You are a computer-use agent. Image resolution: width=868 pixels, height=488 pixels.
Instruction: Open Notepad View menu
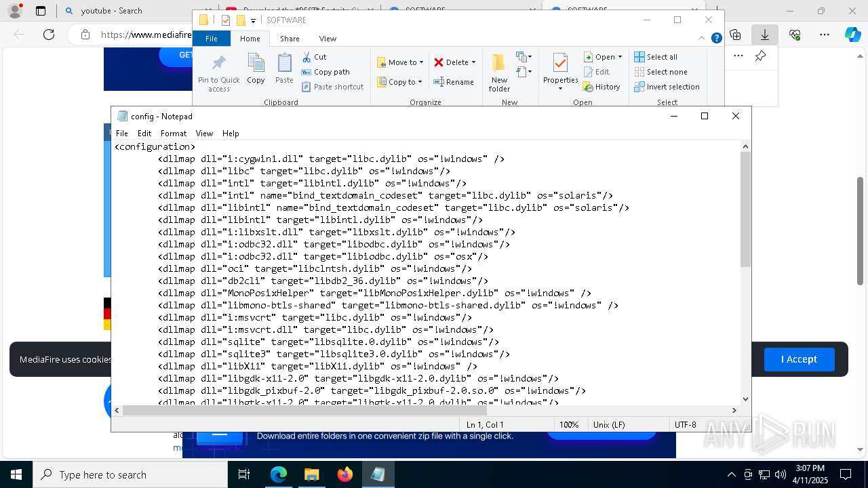tap(204, 134)
